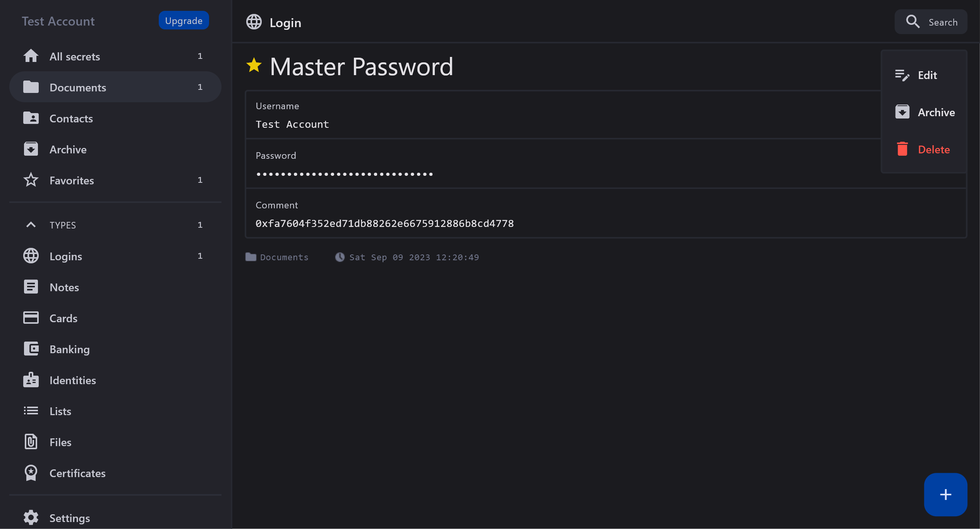Open the Files attachment icon
This screenshot has height=529, width=980.
point(31,442)
